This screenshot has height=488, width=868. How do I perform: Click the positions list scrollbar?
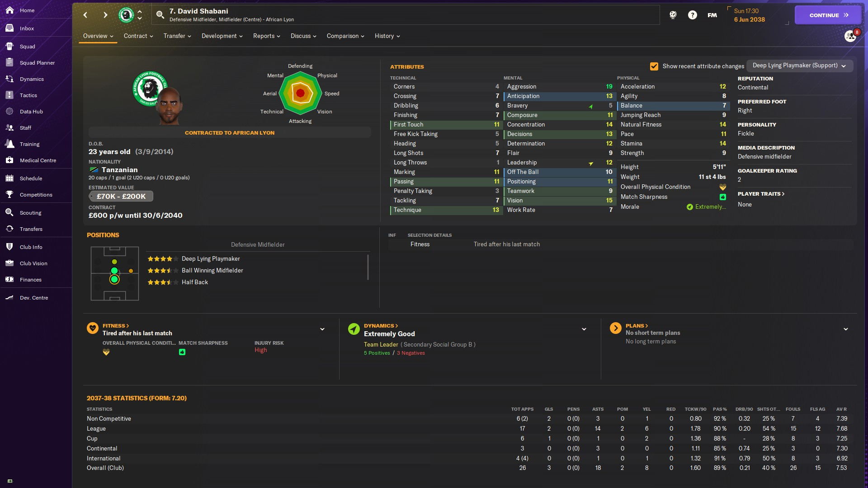point(368,267)
